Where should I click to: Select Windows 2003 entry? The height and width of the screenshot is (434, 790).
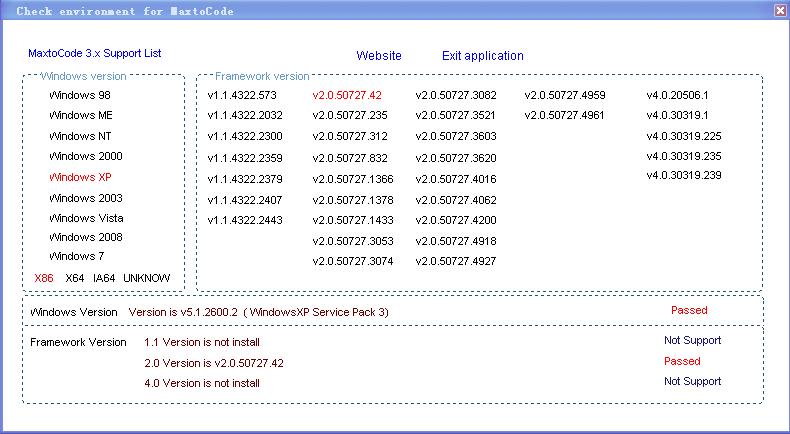(x=86, y=198)
